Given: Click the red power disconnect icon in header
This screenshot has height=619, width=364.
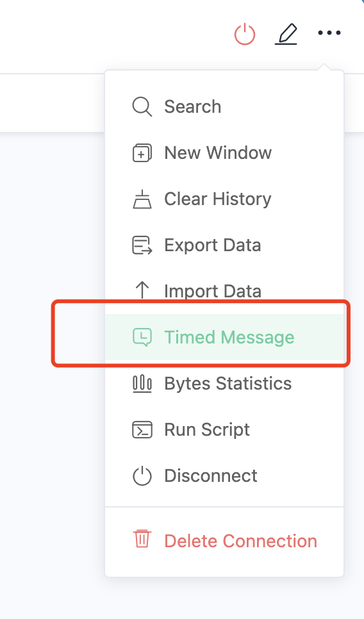Looking at the screenshot, I should tap(245, 34).
